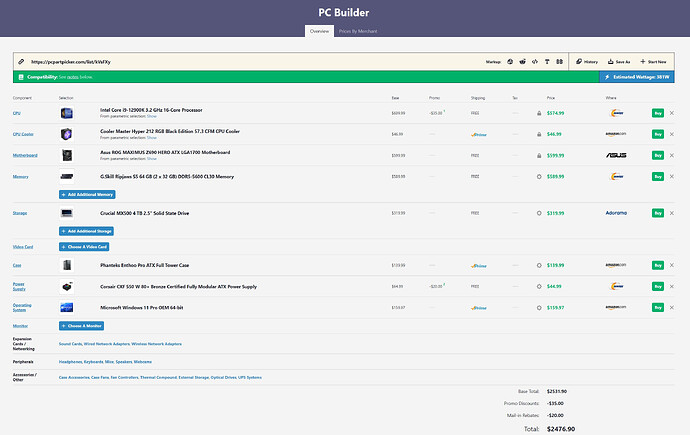Screen dimensions: 690x435
Task: Open the CPU Cooler component link
Action: 23,134
